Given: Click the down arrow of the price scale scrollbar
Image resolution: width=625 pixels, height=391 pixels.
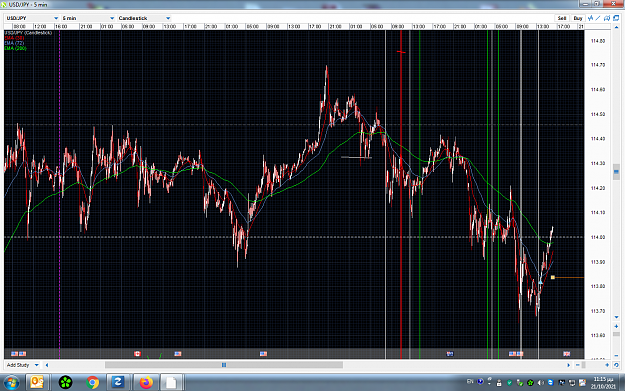Looking at the screenshot, I should [616, 317].
